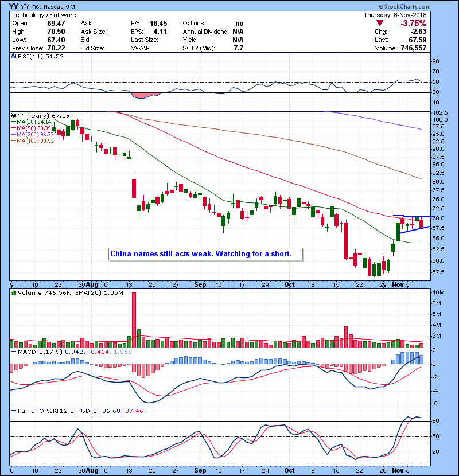Click the volume bars icon next to Volume
This screenshot has width=459, height=476.
(13, 292)
